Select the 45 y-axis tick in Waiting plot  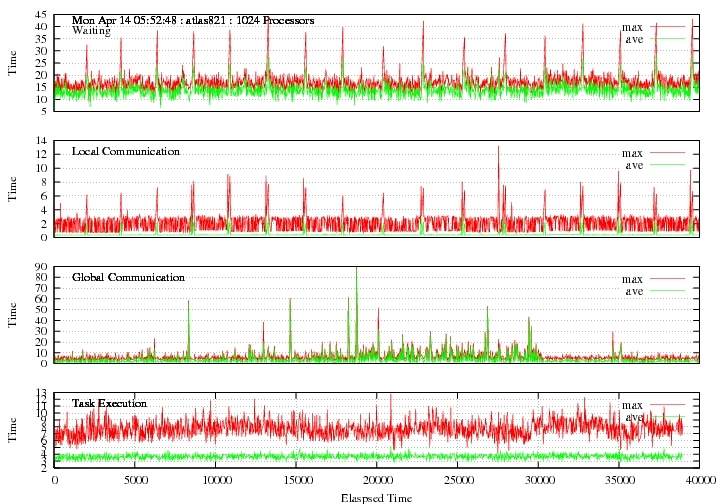click(42, 15)
